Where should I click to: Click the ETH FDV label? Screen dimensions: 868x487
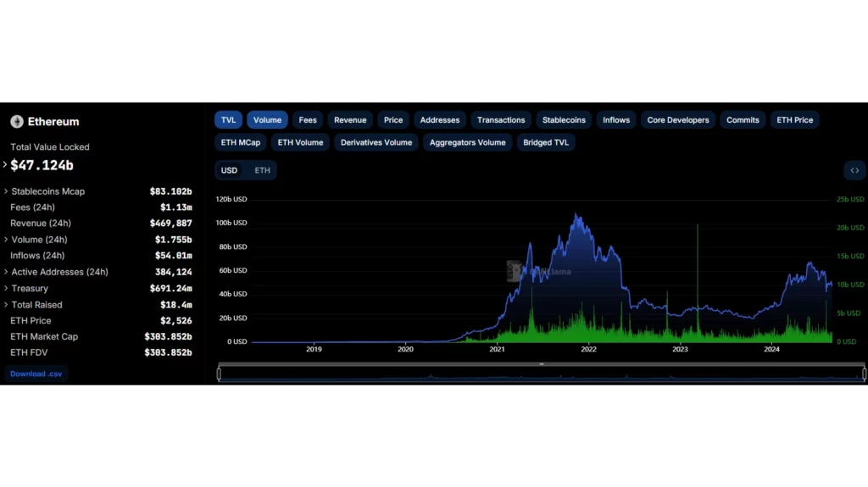pos(29,352)
